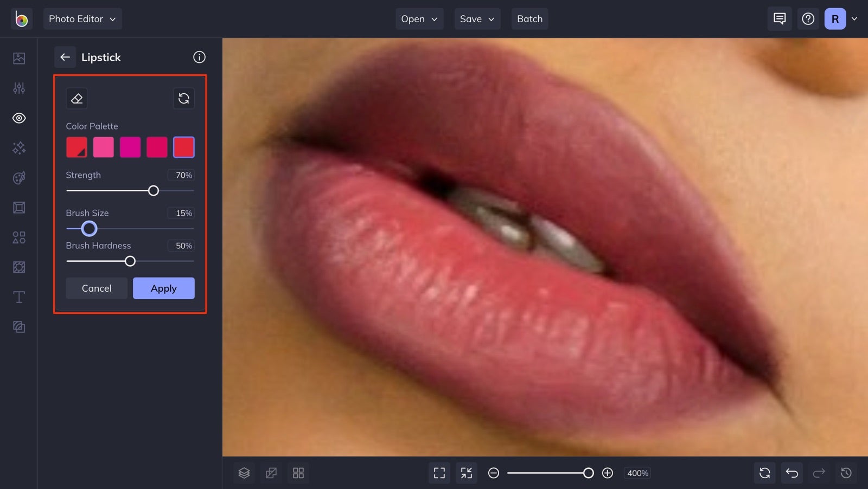
Task: Click the 400% zoom level field
Action: [x=637, y=473]
